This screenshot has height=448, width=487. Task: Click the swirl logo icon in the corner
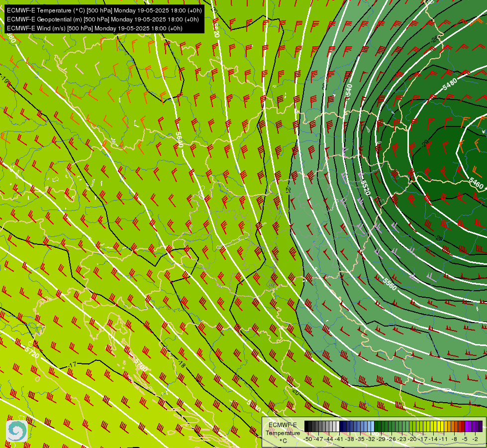[x=17, y=431]
